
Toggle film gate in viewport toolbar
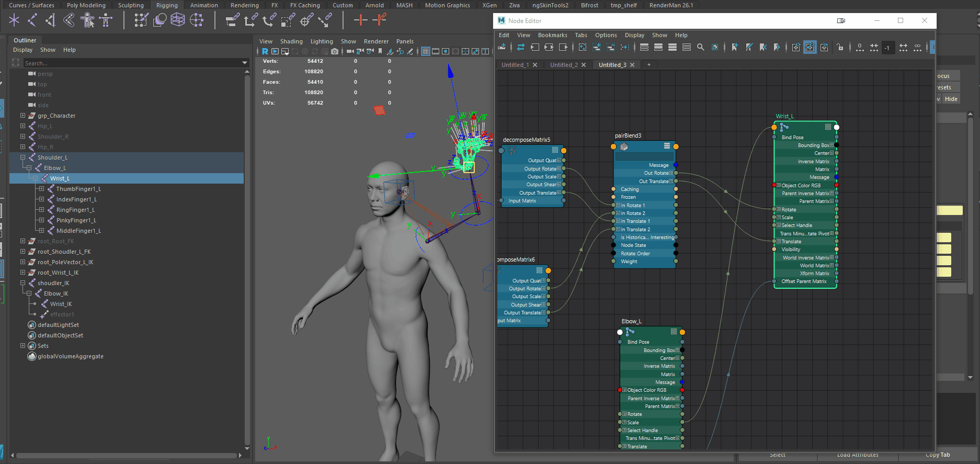(x=436, y=51)
